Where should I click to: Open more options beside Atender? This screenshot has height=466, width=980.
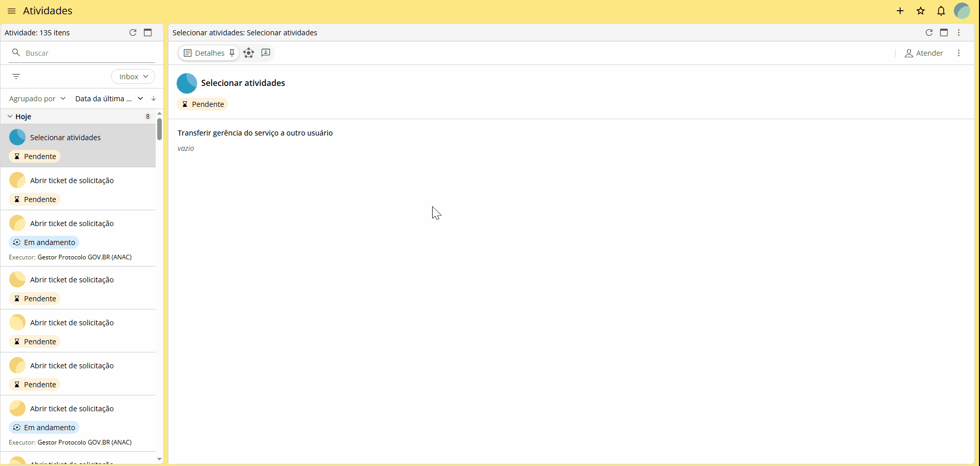click(959, 53)
